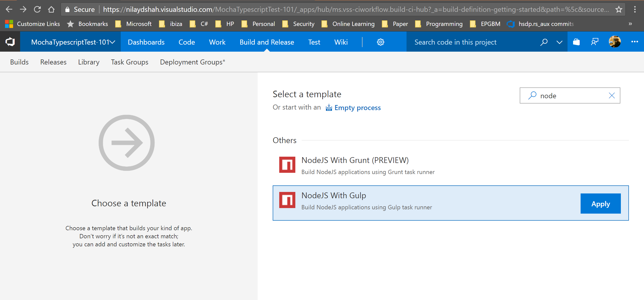Image resolution: width=644 pixels, height=300 pixels.
Task: Expand the Deployment Groups section
Action: tap(193, 62)
